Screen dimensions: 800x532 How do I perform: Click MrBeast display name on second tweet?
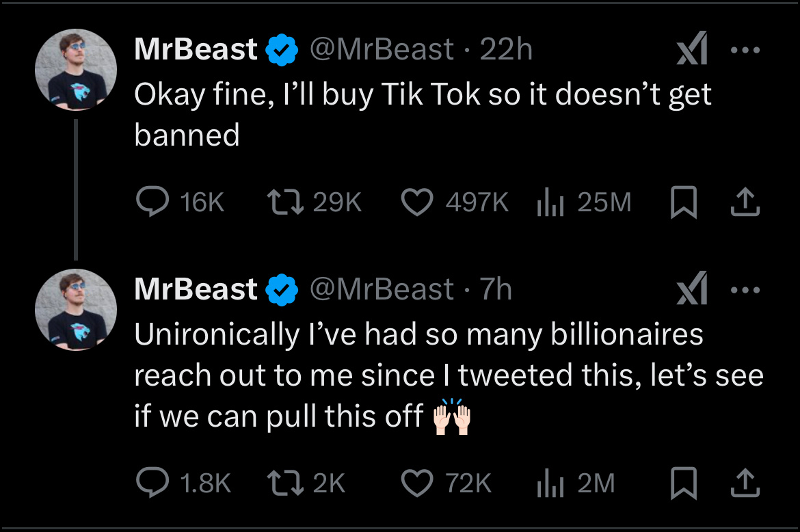coord(196,289)
